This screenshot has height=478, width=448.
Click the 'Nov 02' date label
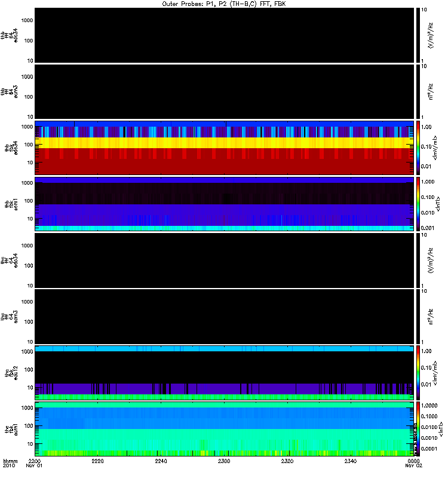[413, 465]
